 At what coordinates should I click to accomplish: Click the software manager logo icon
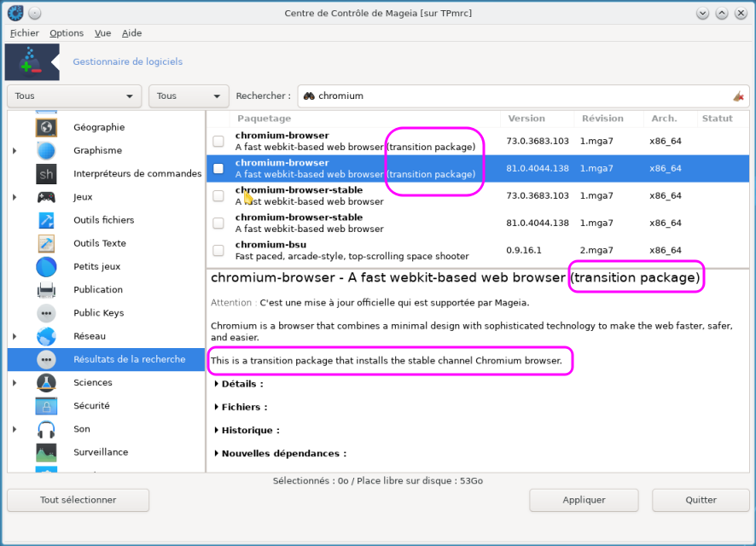pyautogui.click(x=32, y=62)
